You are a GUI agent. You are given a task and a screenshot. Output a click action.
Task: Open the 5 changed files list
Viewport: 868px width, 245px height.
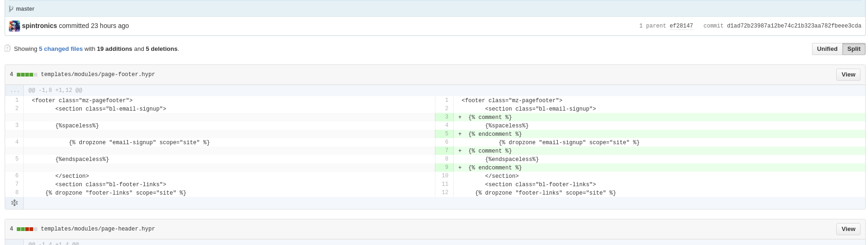tap(61, 49)
